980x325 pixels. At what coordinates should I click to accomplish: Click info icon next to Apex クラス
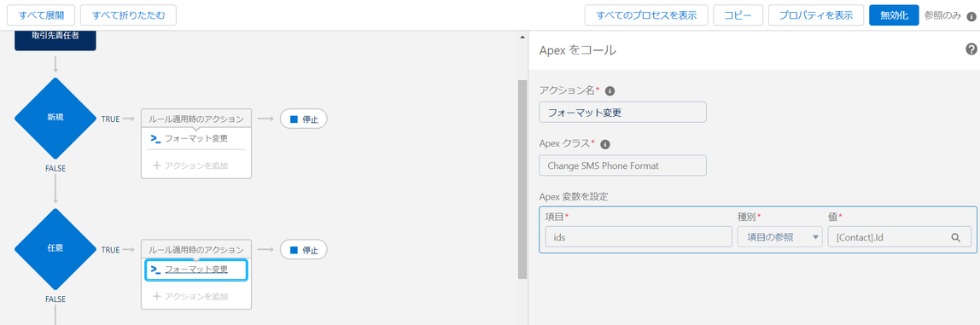(605, 144)
